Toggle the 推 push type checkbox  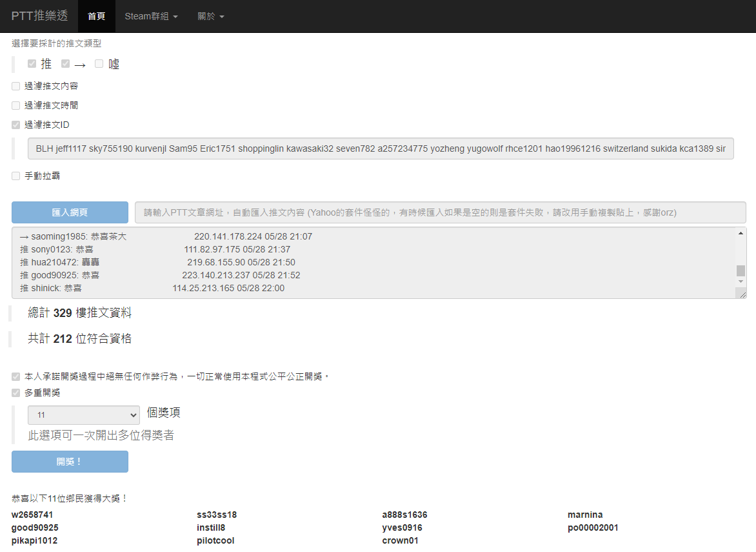point(32,64)
